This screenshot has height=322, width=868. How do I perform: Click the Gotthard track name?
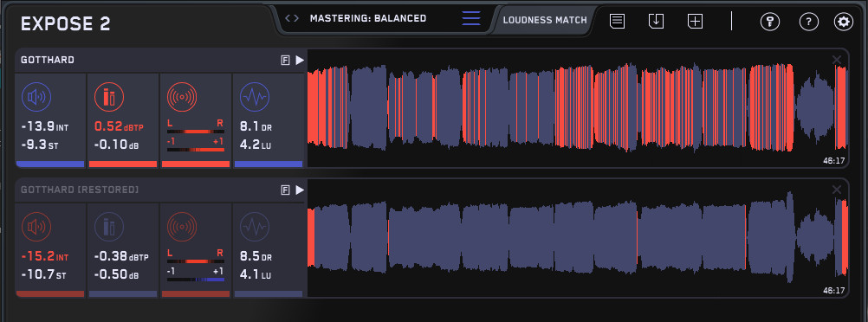pyautogui.click(x=48, y=60)
